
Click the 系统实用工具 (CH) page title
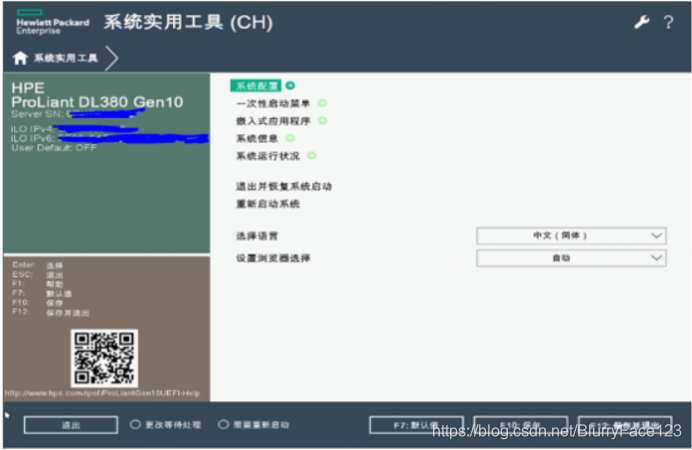click(x=188, y=22)
